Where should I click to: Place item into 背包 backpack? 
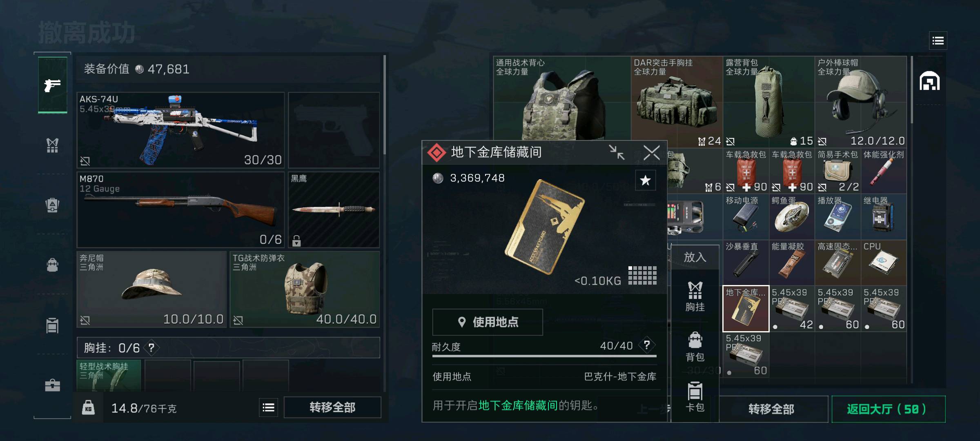click(x=695, y=347)
